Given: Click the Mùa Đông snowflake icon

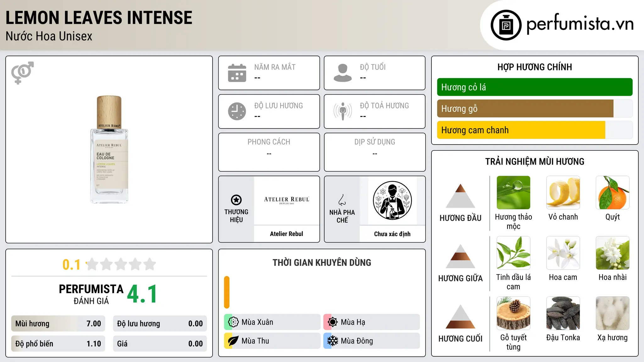Looking at the screenshot, I should tap(333, 341).
